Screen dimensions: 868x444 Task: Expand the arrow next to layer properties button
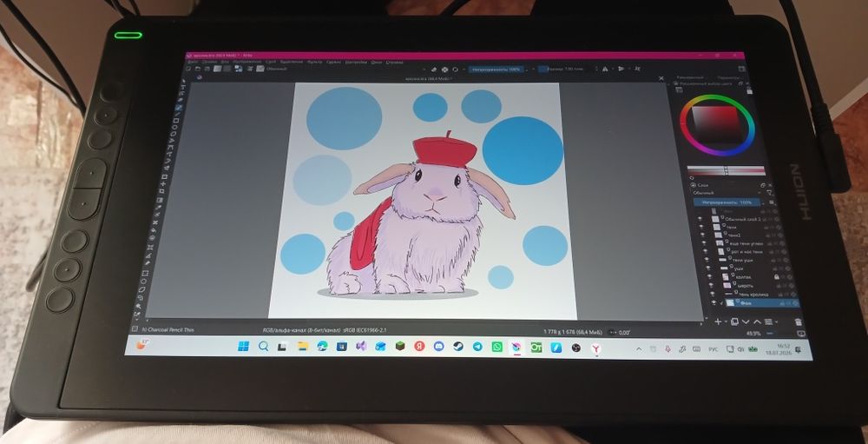coord(776,322)
